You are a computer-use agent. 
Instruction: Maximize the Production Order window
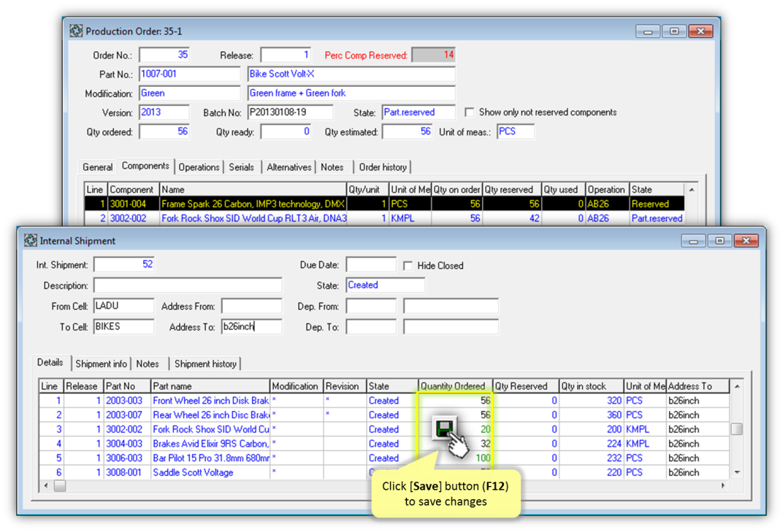pyautogui.click(x=674, y=31)
